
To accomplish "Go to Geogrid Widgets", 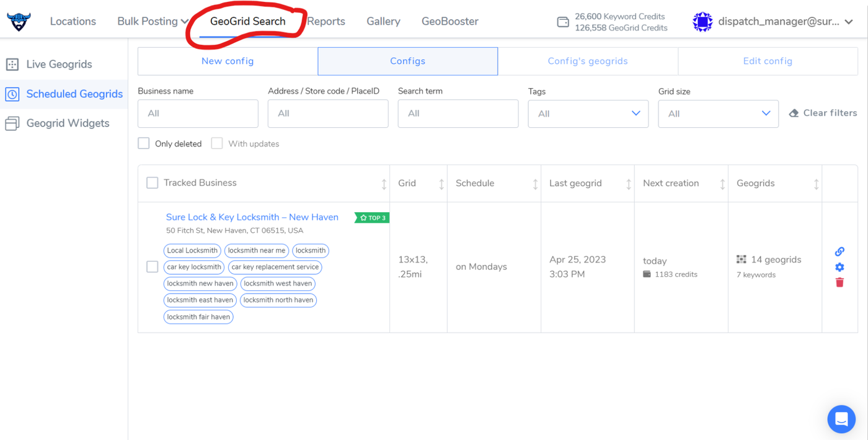I will pyautogui.click(x=68, y=123).
